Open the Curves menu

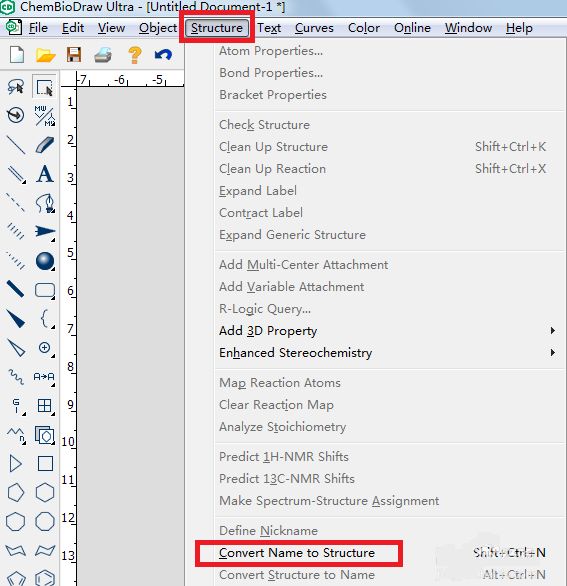click(314, 28)
